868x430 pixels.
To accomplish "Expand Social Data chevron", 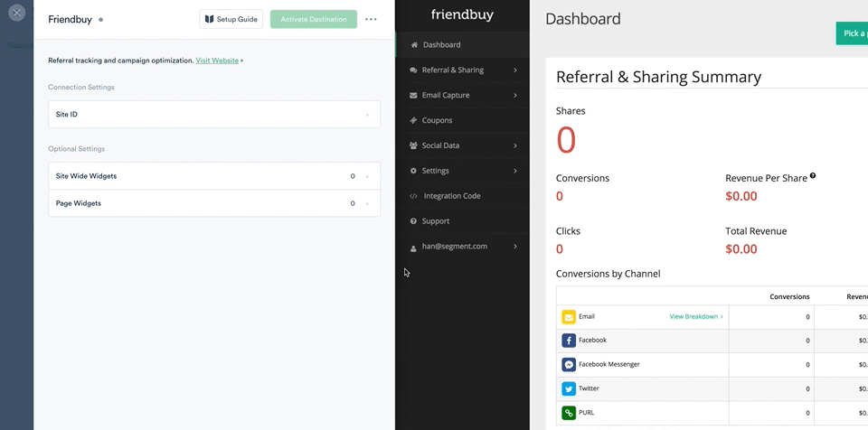I will pos(514,145).
